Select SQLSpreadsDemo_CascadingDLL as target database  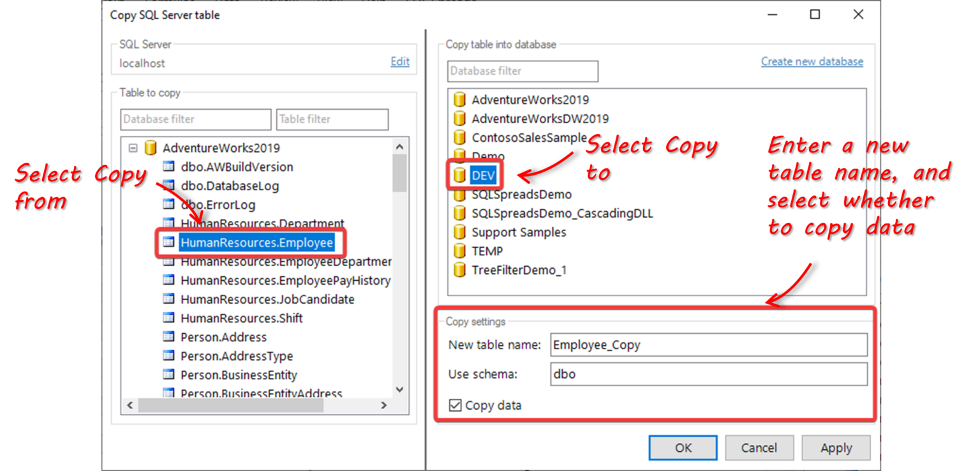click(562, 213)
